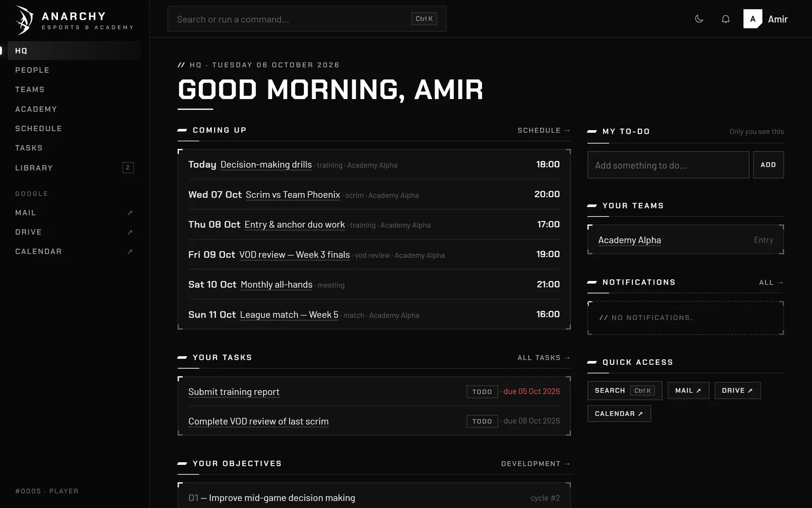
Task: Open notifications bell icon
Action: [x=726, y=19]
